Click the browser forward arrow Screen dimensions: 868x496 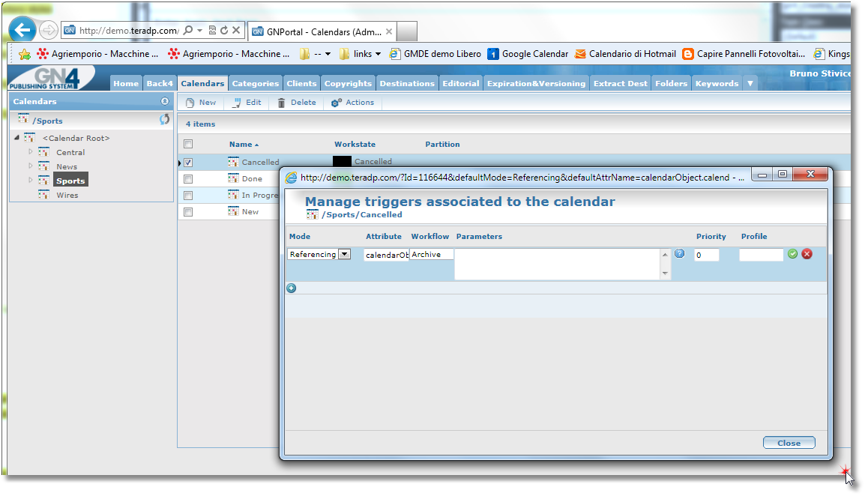tap(49, 30)
